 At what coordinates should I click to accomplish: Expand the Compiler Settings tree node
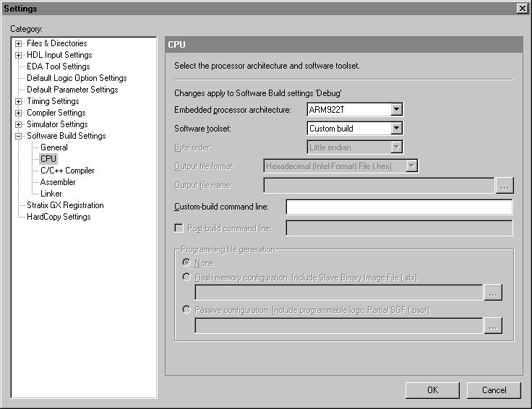pyautogui.click(x=19, y=113)
